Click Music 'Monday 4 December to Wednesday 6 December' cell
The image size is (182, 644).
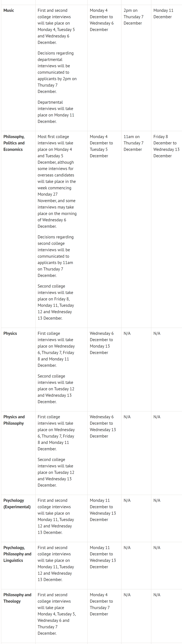pyautogui.click(x=101, y=20)
